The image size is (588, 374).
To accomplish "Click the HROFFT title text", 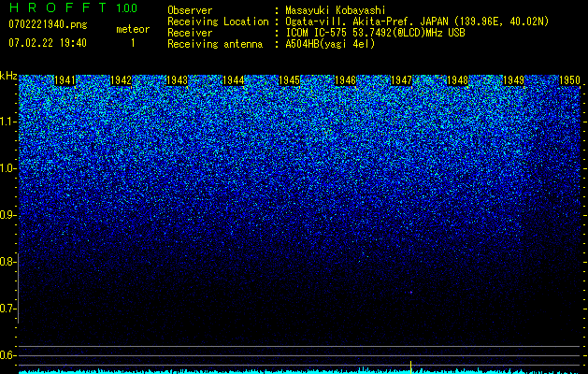I will (58, 7).
